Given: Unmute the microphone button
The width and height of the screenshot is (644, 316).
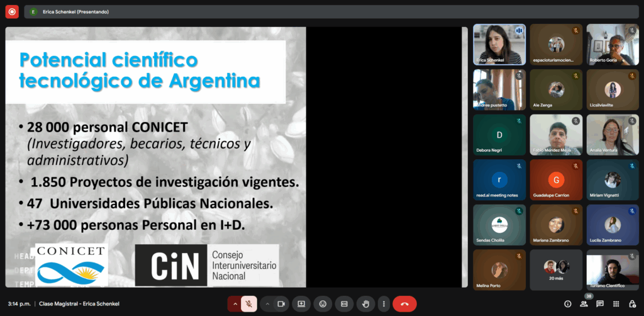Looking at the screenshot, I should tap(249, 304).
